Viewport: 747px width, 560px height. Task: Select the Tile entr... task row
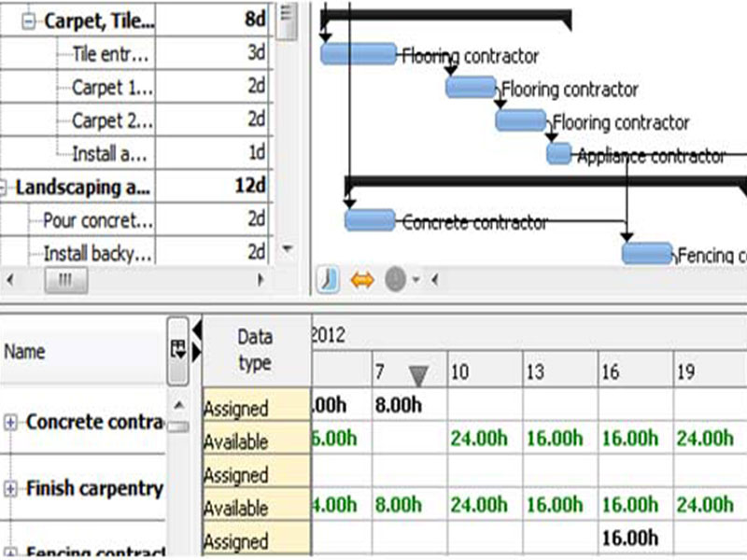click(135, 54)
